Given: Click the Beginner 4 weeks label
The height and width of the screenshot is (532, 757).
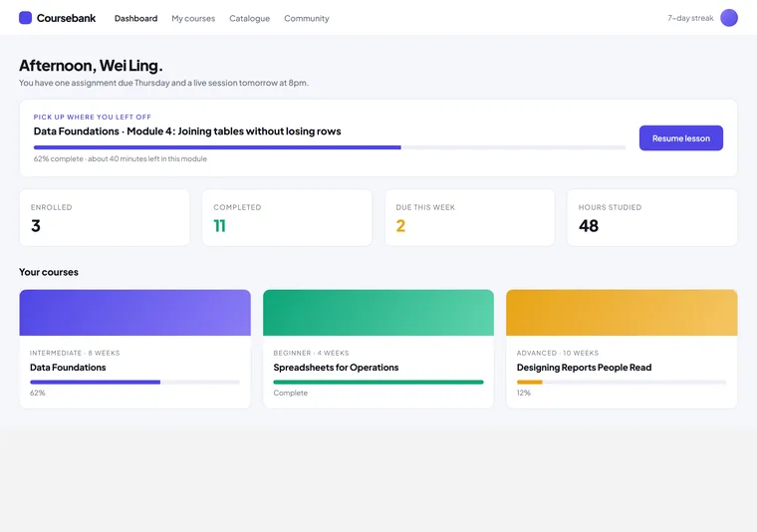Looking at the screenshot, I should point(311,353).
